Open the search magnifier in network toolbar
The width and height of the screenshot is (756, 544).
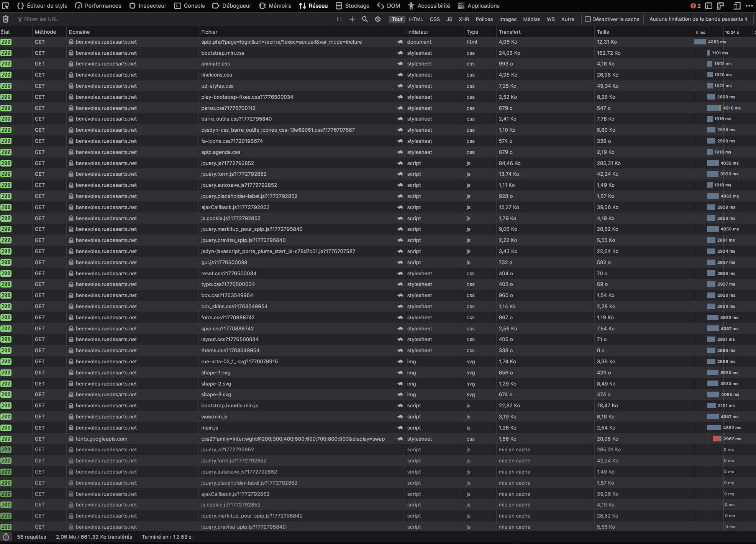pos(365,19)
